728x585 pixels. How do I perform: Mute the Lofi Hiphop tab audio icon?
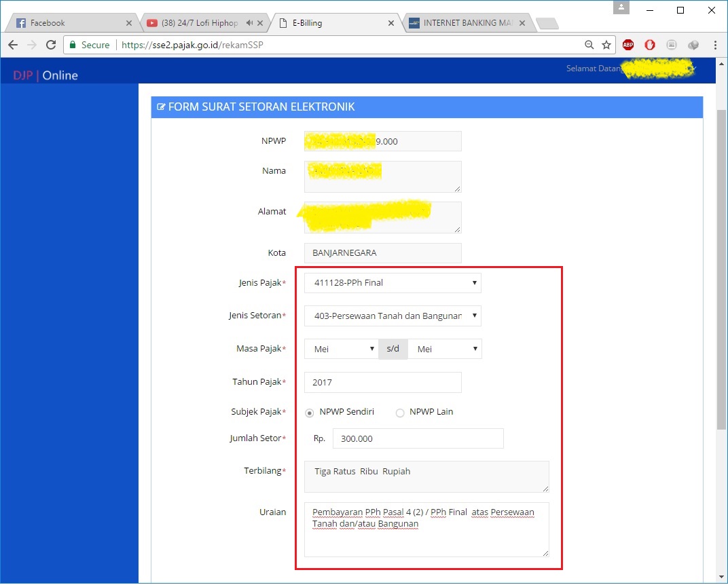[250, 22]
